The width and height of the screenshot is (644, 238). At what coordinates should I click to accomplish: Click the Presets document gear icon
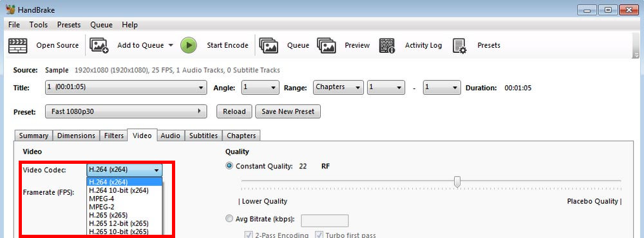click(460, 46)
